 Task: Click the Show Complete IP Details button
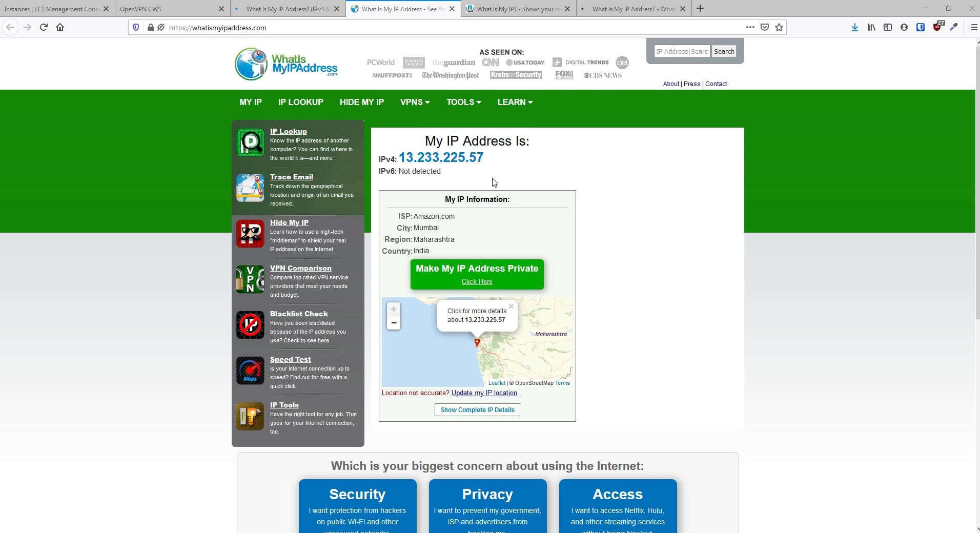click(x=477, y=409)
